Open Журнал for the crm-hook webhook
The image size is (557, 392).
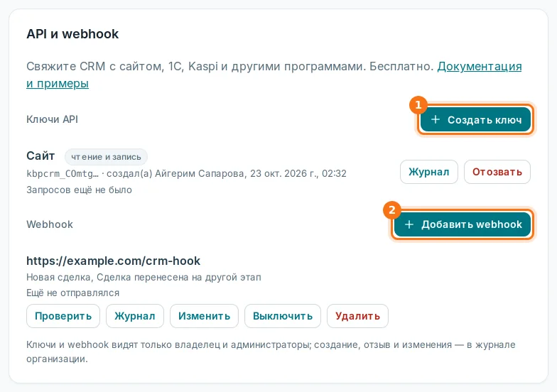coord(135,316)
